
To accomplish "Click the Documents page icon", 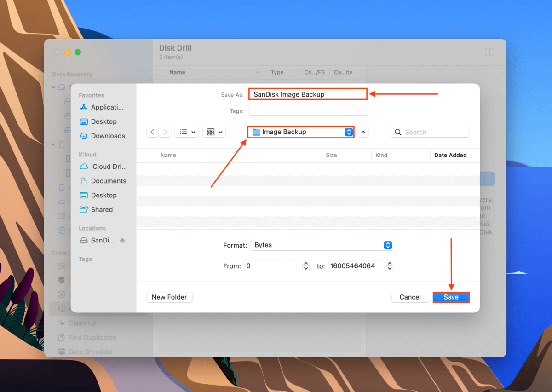I will point(84,181).
